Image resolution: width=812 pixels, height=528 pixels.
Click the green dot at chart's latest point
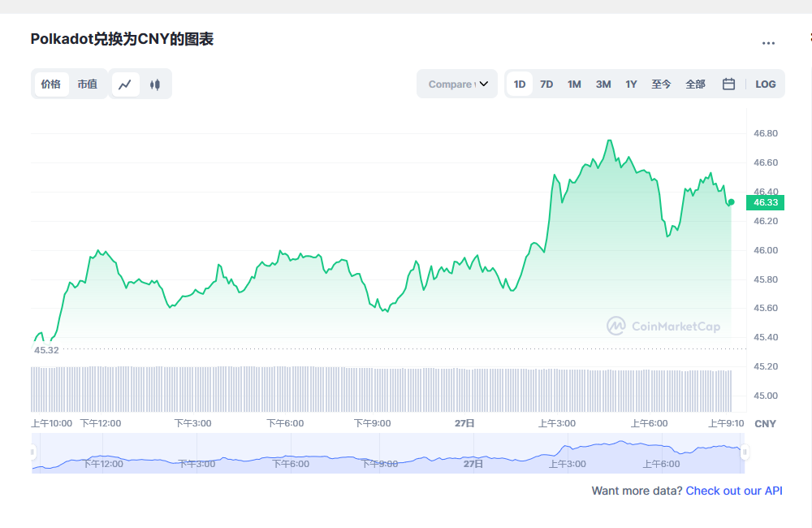click(x=732, y=202)
